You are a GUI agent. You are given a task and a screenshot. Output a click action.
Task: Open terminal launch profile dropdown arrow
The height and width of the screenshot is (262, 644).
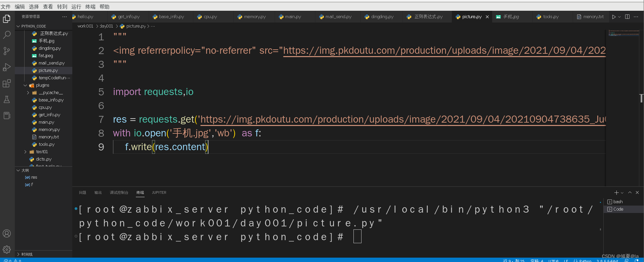click(x=622, y=193)
